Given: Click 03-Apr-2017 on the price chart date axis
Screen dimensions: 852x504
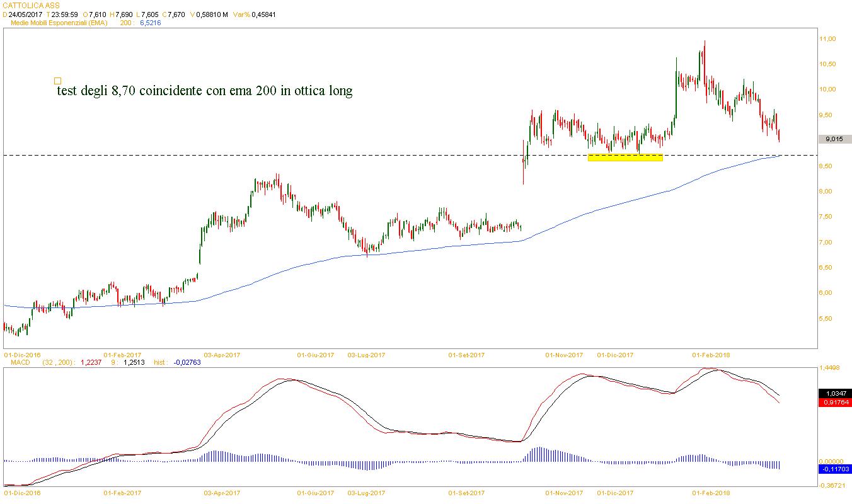Looking at the screenshot, I should 222,355.
